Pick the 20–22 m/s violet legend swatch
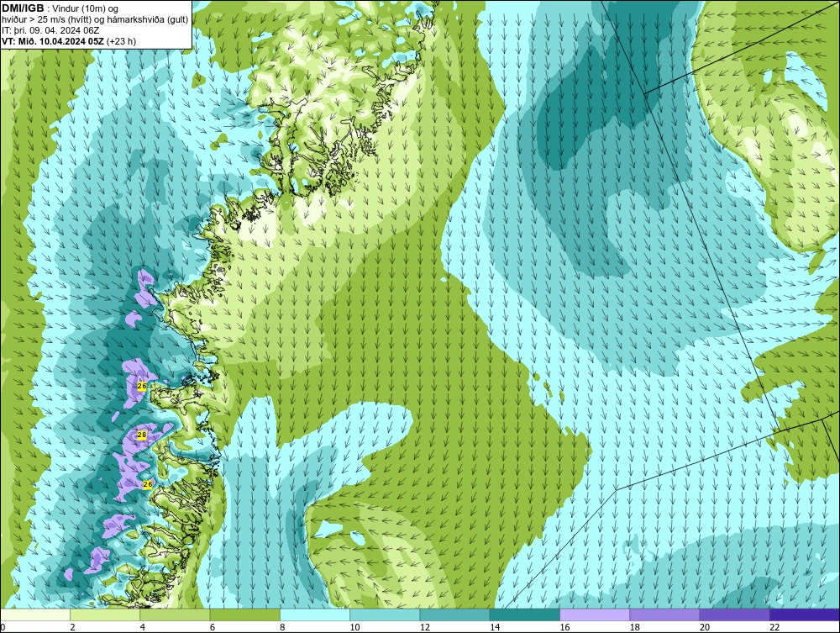The width and height of the screenshot is (840, 633). point(734,615)
